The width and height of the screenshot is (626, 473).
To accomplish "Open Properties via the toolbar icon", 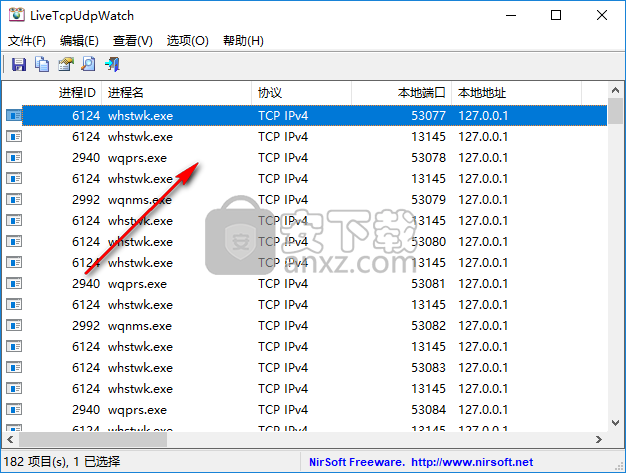I will [65, 65].
